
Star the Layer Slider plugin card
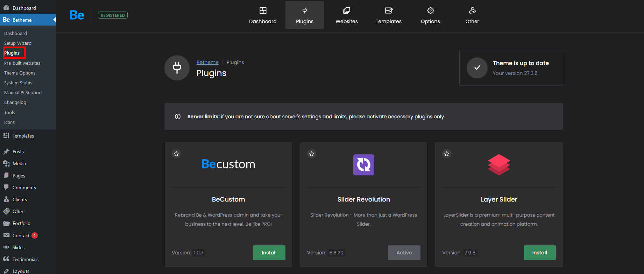pyautogui.click(x=447, y=154)
